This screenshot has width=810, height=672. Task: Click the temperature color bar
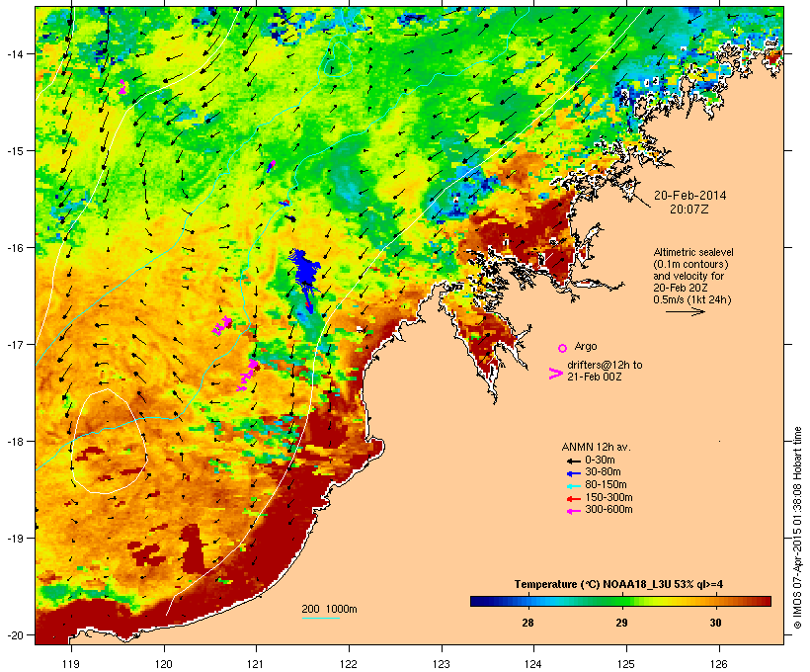click(620, 601)
